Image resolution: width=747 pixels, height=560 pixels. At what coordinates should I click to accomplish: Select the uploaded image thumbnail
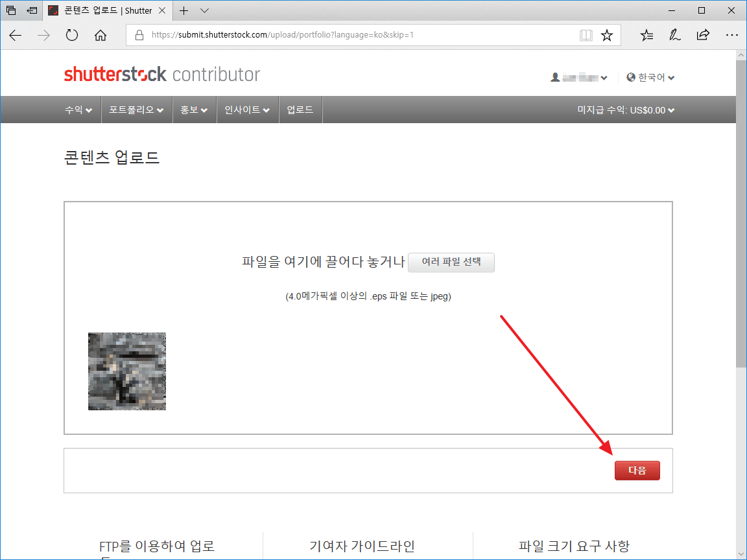coord(127,371)
